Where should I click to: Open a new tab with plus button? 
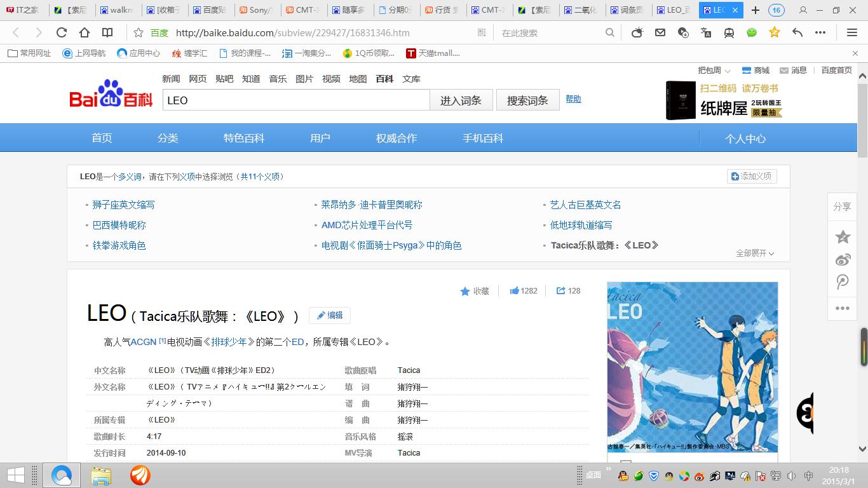pyautogui.click(x=756, y=10)
